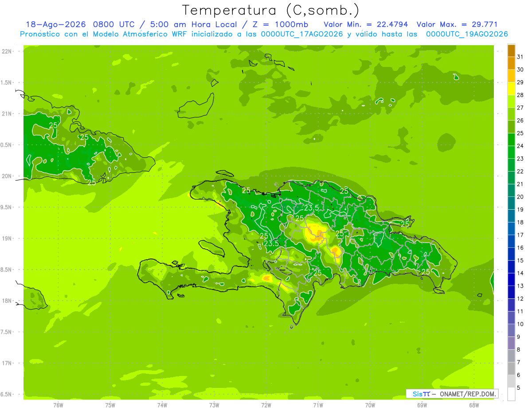
Task: Click the color bar value "22"
Action: [x=520, y=171]
